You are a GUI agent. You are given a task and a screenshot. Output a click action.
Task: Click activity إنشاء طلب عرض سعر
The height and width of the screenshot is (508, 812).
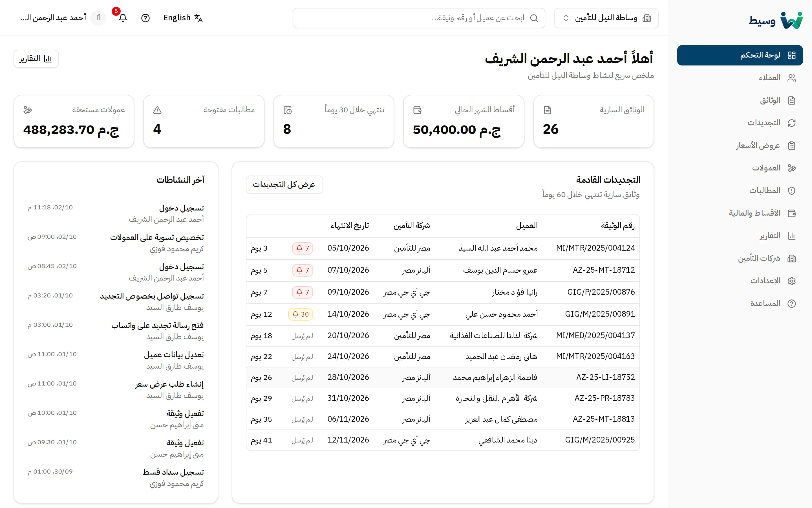point(169,384)
